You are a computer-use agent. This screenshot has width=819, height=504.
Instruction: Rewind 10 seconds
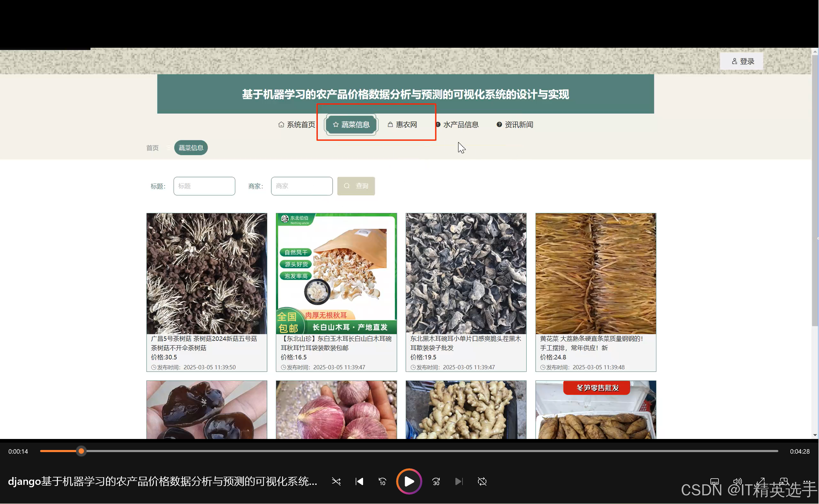point(382,481)
